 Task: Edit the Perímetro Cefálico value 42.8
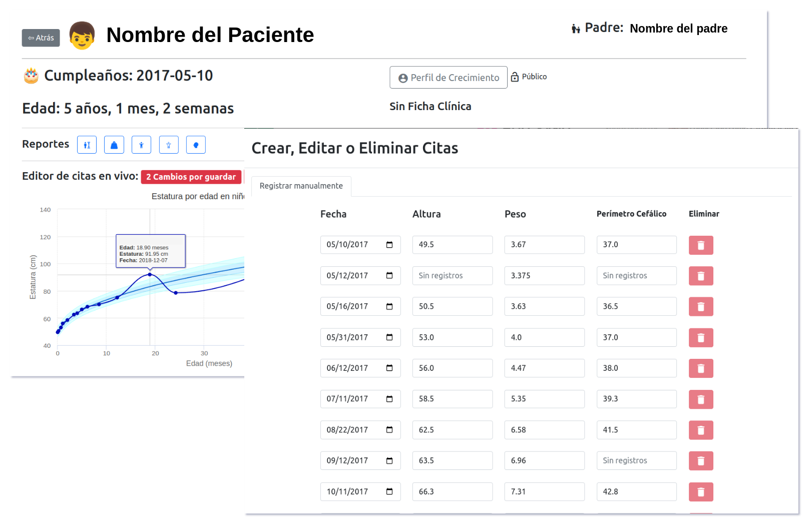pyautogui.click(x=636, y=491)
